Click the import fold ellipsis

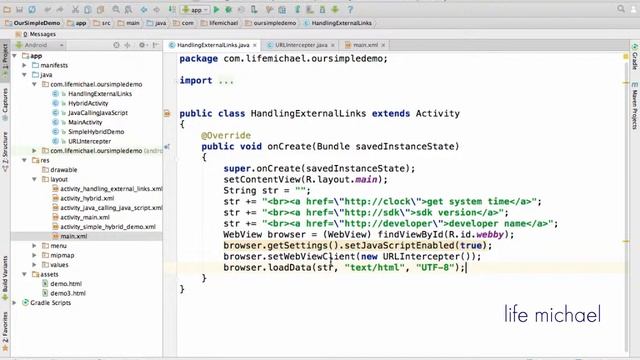pos(226,81)
